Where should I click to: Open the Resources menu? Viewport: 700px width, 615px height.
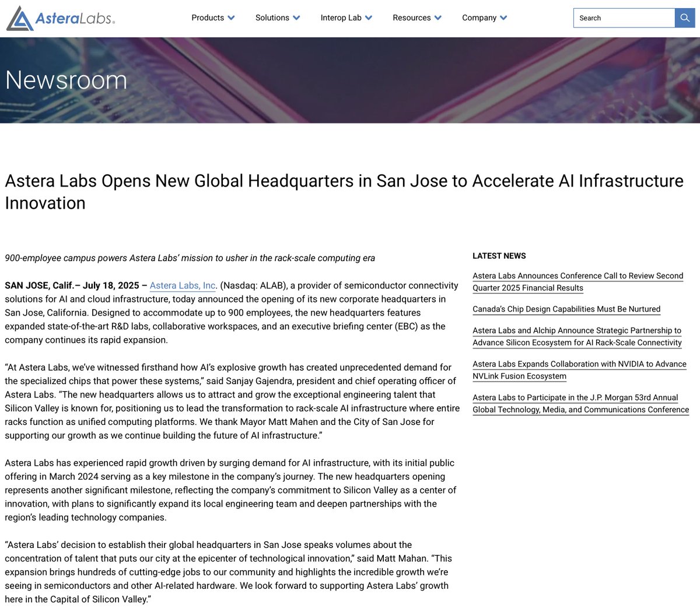(412, 18)
